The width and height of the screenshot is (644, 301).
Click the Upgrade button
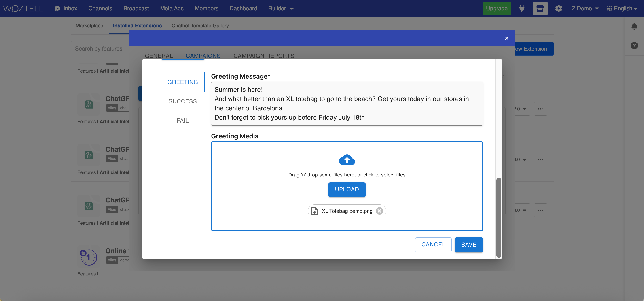496,9
